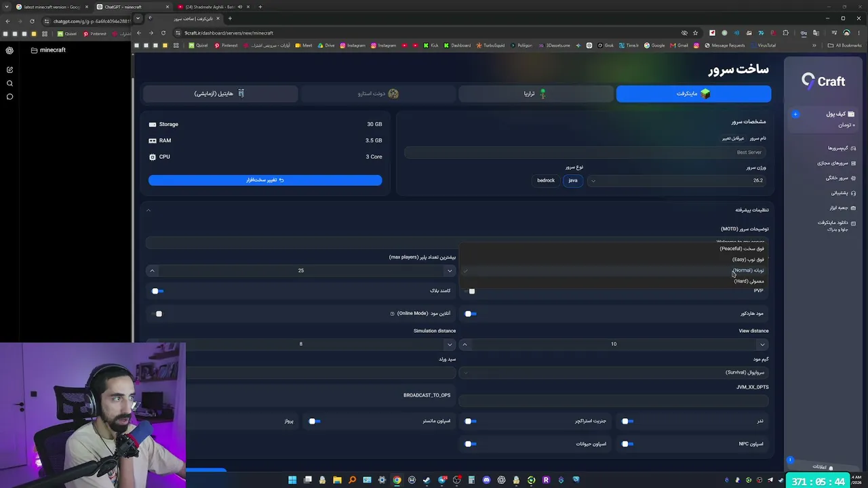Viewport: 868px width, 488px height.
Task: Open toolbox sidebar item
Action: pyautogui.click(x=842, y=207)
